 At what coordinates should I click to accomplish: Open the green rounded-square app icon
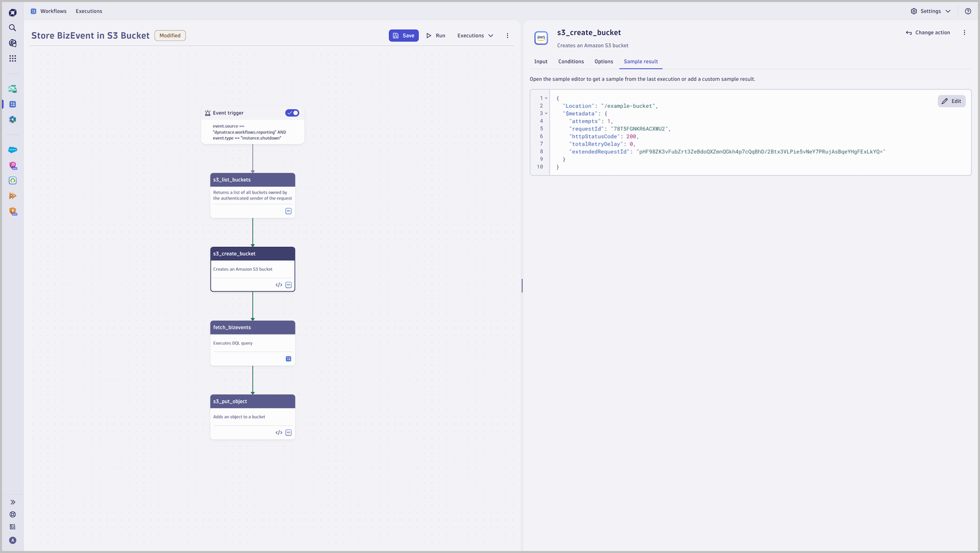tap(12, 181)
